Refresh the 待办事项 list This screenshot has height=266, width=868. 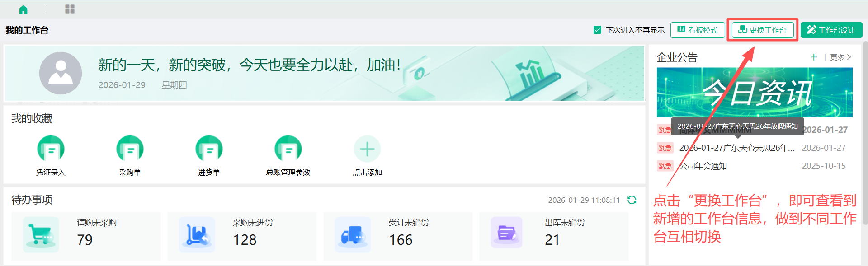(x=632, y=200)
